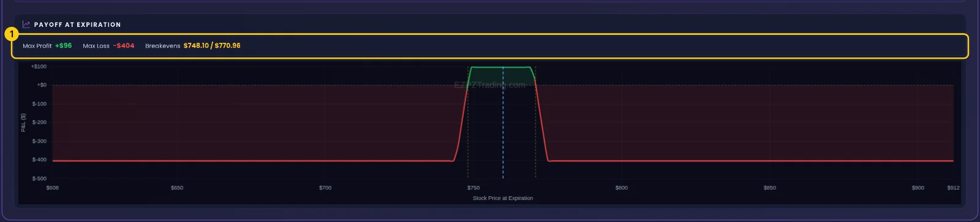The image size is (980, 222).
Task: Click the left flat red max loss line
Action: click(x=252, y=161)
